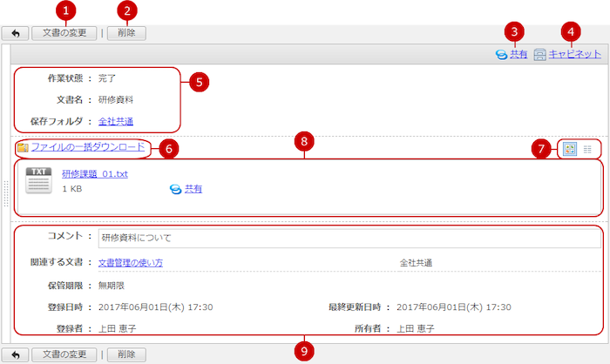Open the 全社共通 folder link under 保存フォルダ

(x=116, y=120)
